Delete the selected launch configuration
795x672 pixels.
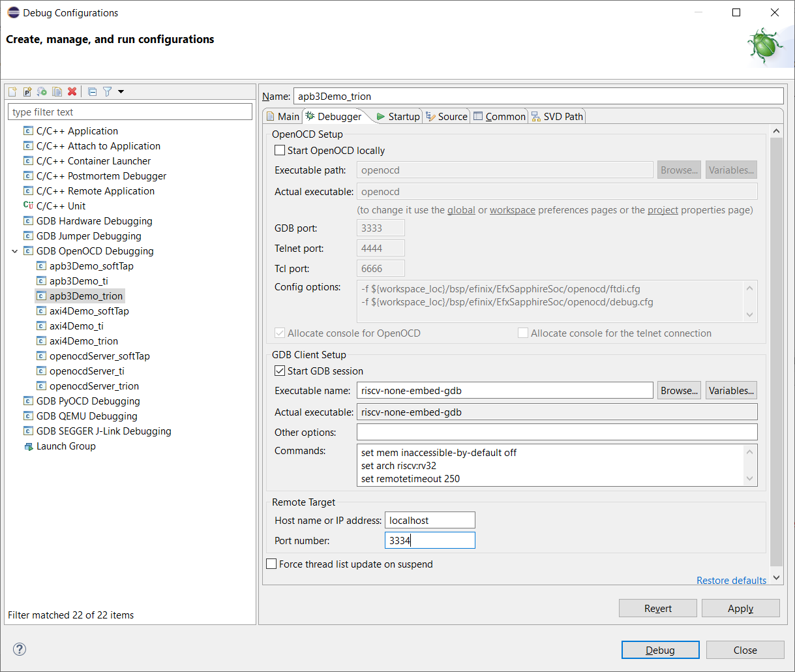point(72,92)
